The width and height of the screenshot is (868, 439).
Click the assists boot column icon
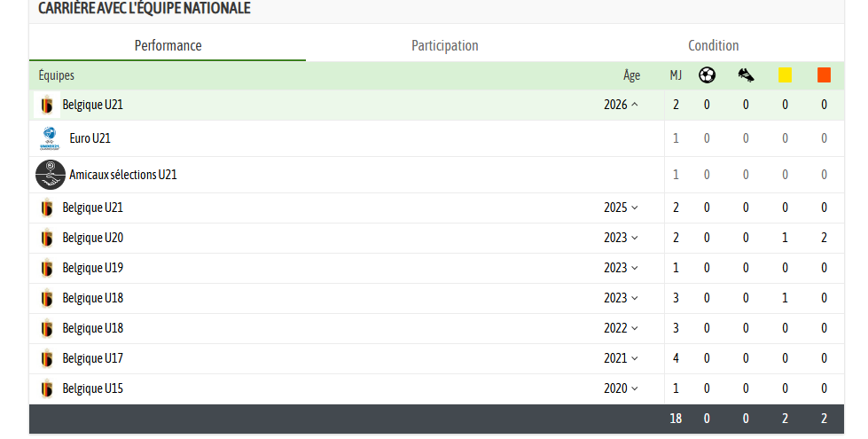746,74
